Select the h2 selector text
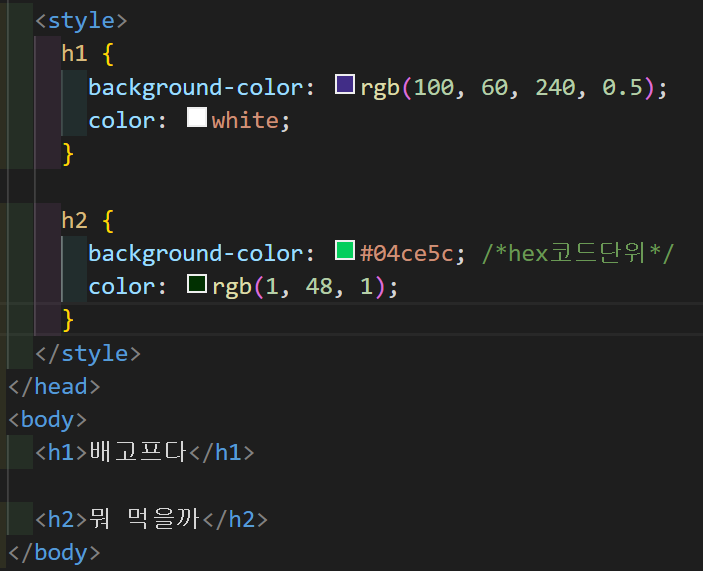This screenshot has width=703, height=571. (74, 221)
